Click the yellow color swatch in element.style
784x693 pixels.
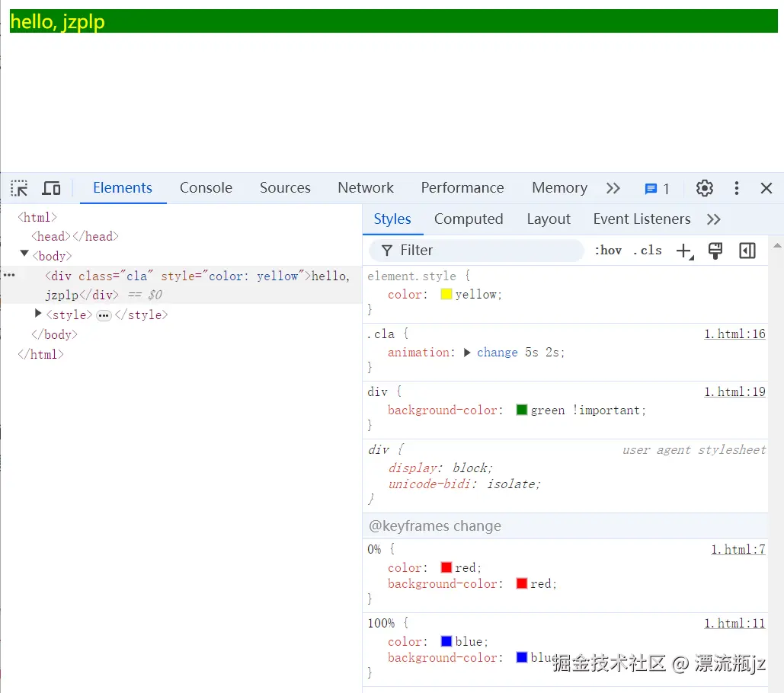click(446, 294)
